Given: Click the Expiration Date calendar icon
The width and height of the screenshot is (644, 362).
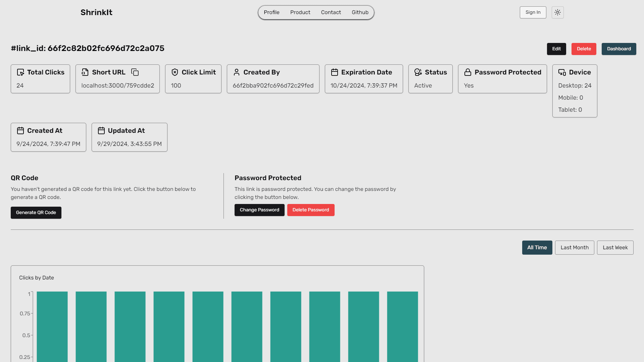Looking at the screenshot, I should pyautogui.click(x=335, y=72).
